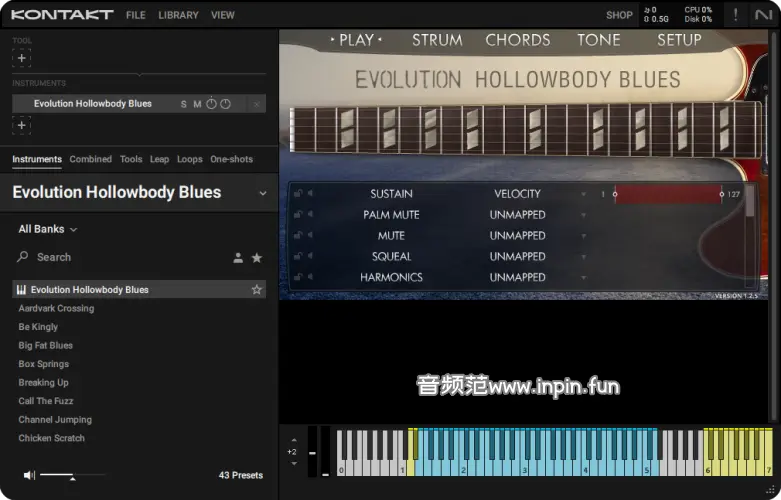Image resolution: width=781 pixels, height=500 pixels.
Task: Favorite the Evolution Hollowbody Blues preset star
Action: (x=257, y=290)
